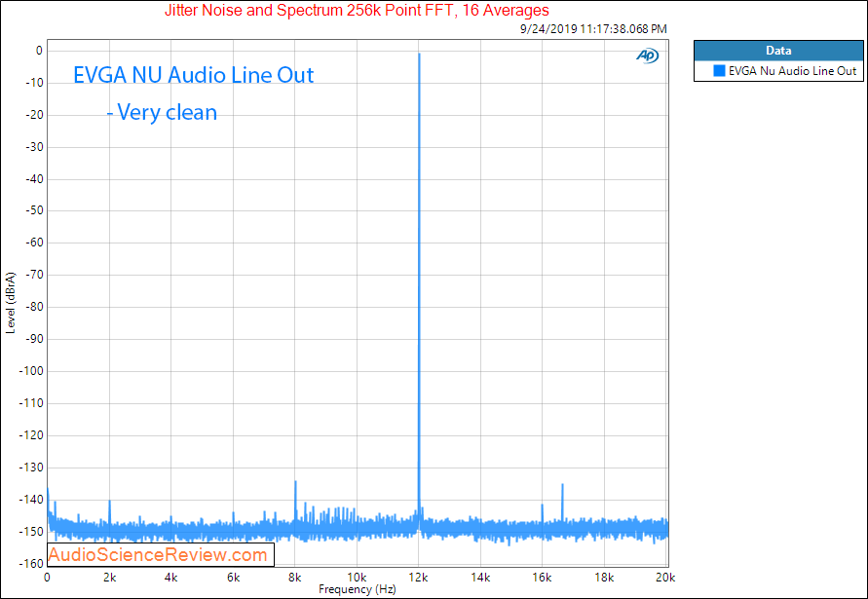Image resolution: width=868 pixels, height=599 pixels.
Task: Click the "12k" frequency axis tick label
Action: click(418, 578)
